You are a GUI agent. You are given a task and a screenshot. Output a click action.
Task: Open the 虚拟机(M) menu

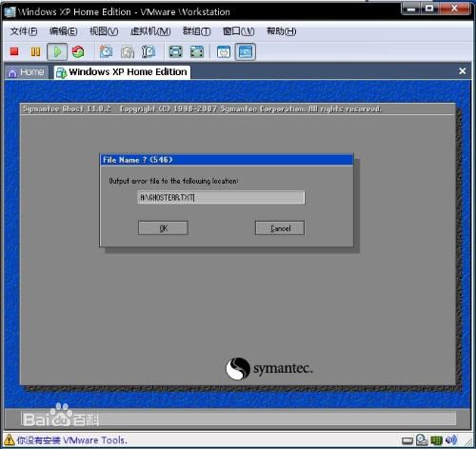150,31
